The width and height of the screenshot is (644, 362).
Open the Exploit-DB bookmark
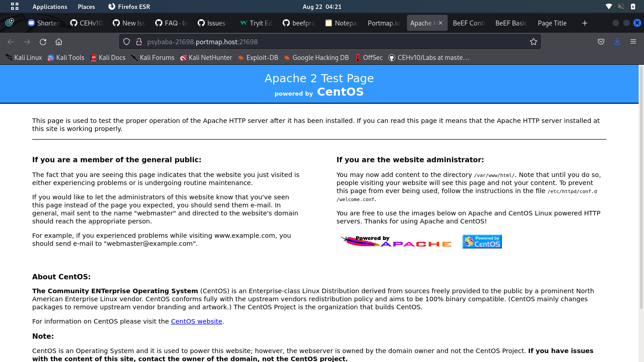click(x=258, y=57)
